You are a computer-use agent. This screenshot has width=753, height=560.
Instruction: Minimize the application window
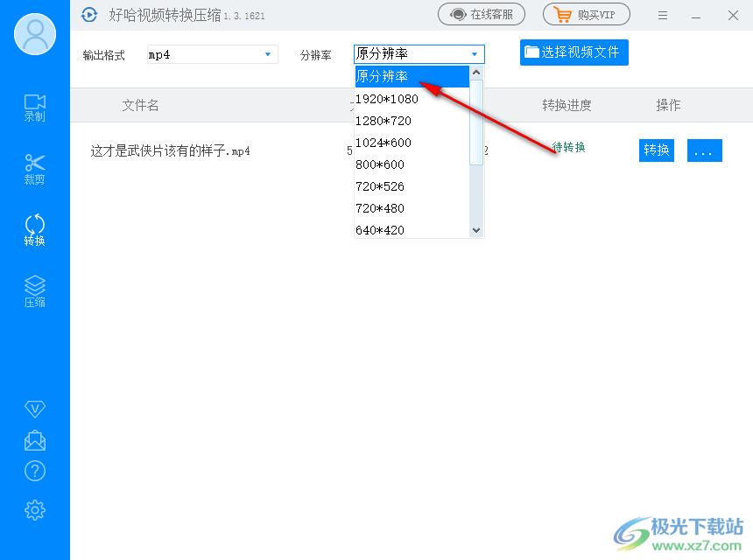[x=696, y=17]
